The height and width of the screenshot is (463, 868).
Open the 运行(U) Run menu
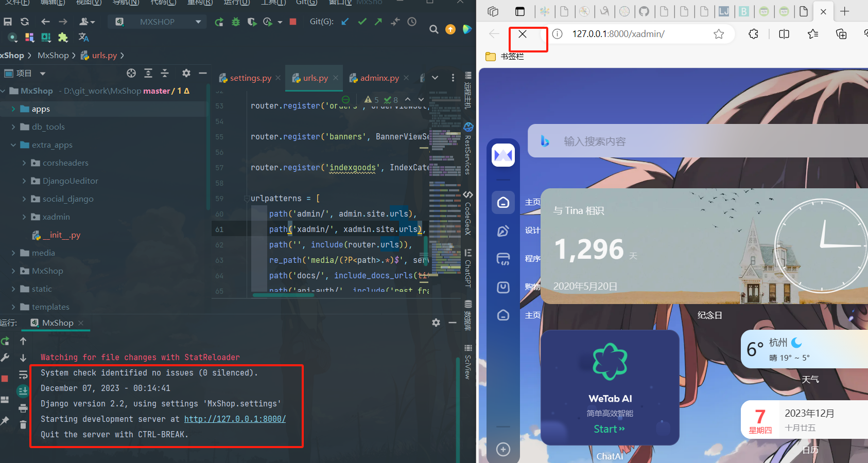point(237,2)
